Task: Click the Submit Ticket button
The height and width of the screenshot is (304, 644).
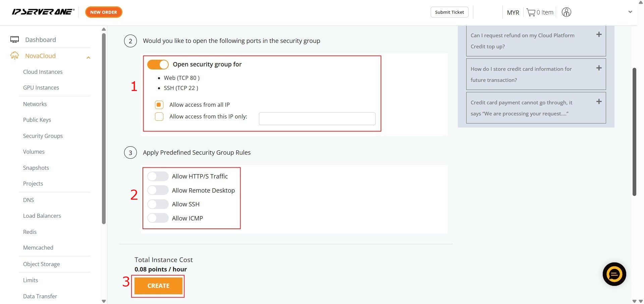Action: (449, 12)
